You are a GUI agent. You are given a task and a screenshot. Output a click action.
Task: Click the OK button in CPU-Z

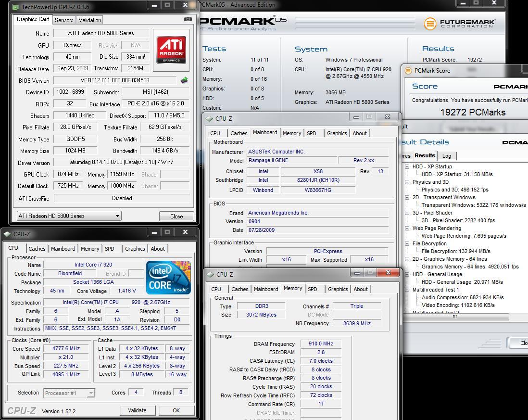[x=176, y=410]
